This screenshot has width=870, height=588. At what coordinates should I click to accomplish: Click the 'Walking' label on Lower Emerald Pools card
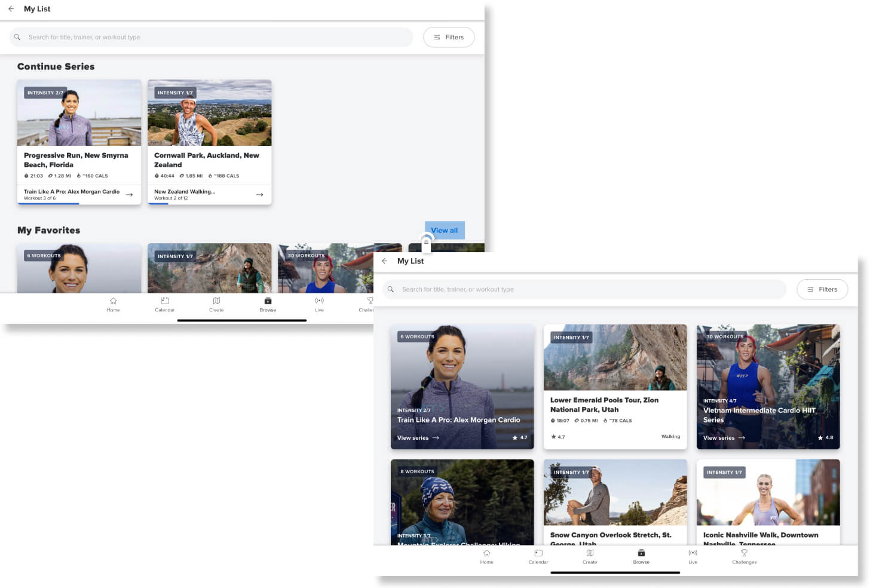(x=671, y=437)
